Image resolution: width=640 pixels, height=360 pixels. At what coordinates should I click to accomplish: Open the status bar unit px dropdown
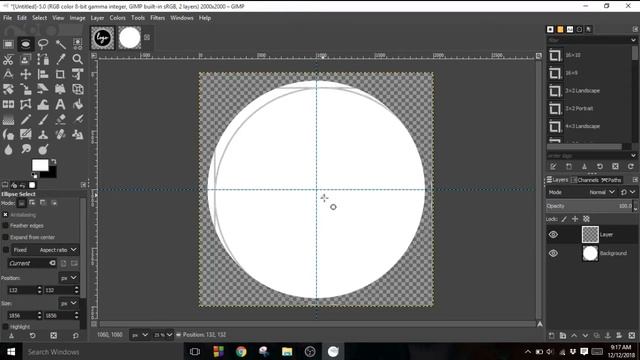[139, 335]
